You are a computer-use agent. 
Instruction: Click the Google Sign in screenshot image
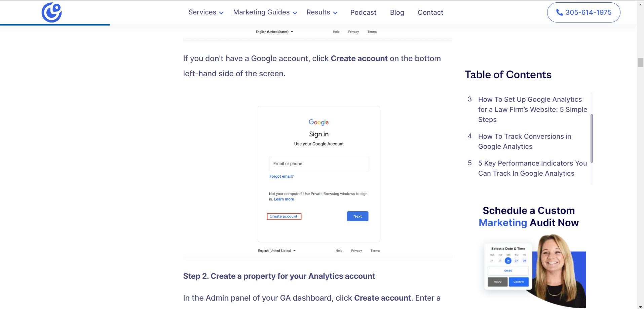pos(317,174)
